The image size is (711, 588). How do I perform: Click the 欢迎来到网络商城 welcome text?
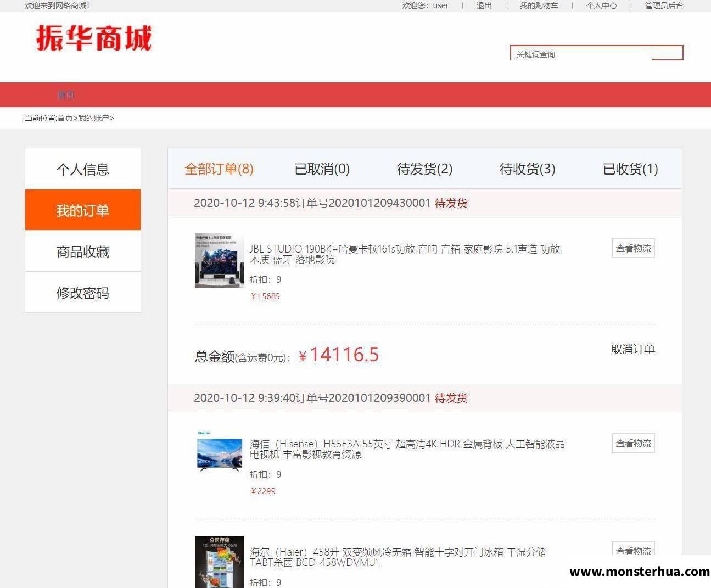pos(57,5)
